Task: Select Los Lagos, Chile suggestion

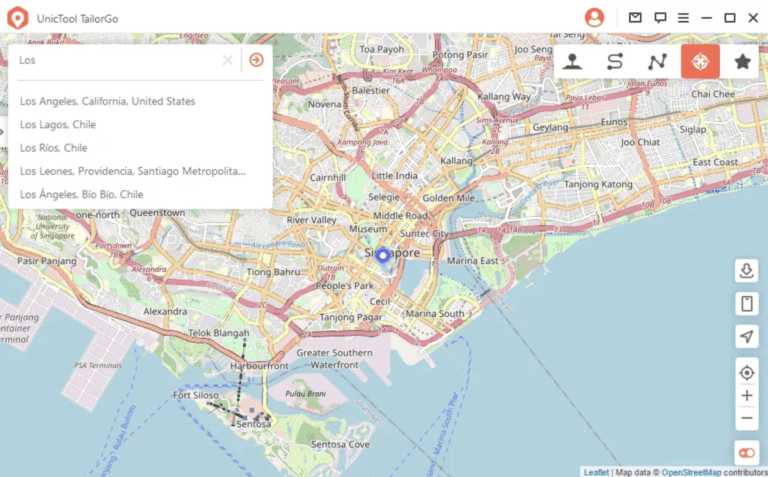Action: pyautogui.click(x=58, y=124)
